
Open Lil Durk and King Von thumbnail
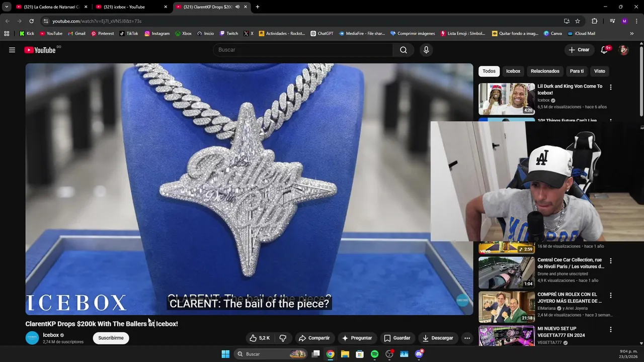(x=507, y=99)
